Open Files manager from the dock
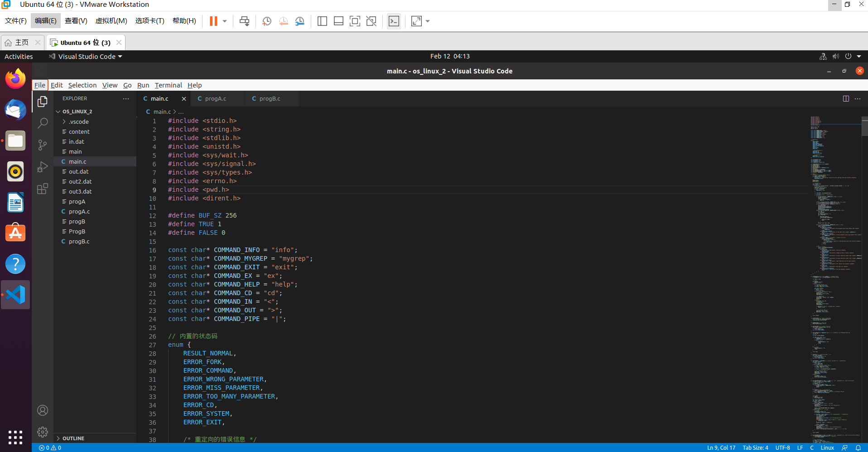868x452 pixels. (x=15, y=141)
